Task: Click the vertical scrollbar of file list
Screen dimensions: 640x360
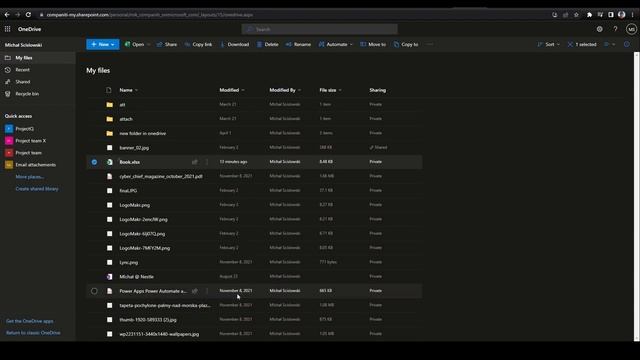Action: tap(636, 197)
